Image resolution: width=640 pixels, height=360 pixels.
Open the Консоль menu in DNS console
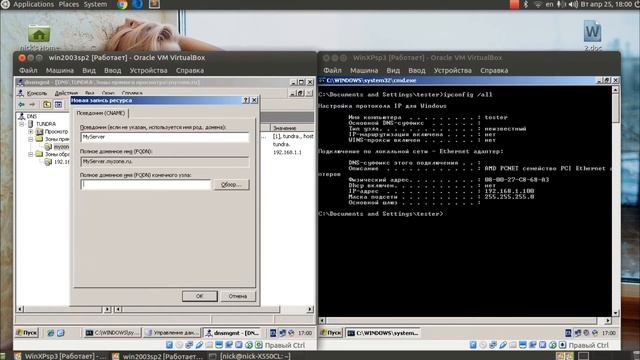pyautogui.click(x=37, y=93)
